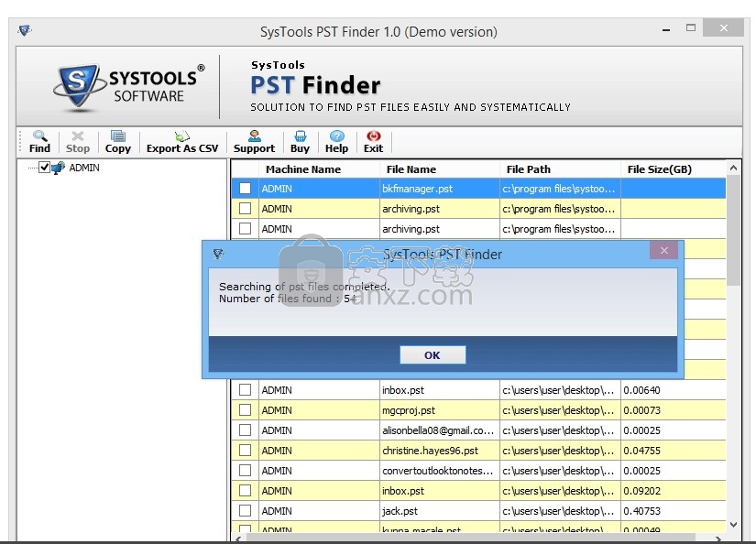Select the mgcproj.pst file name cell

[x=440, y=410]
